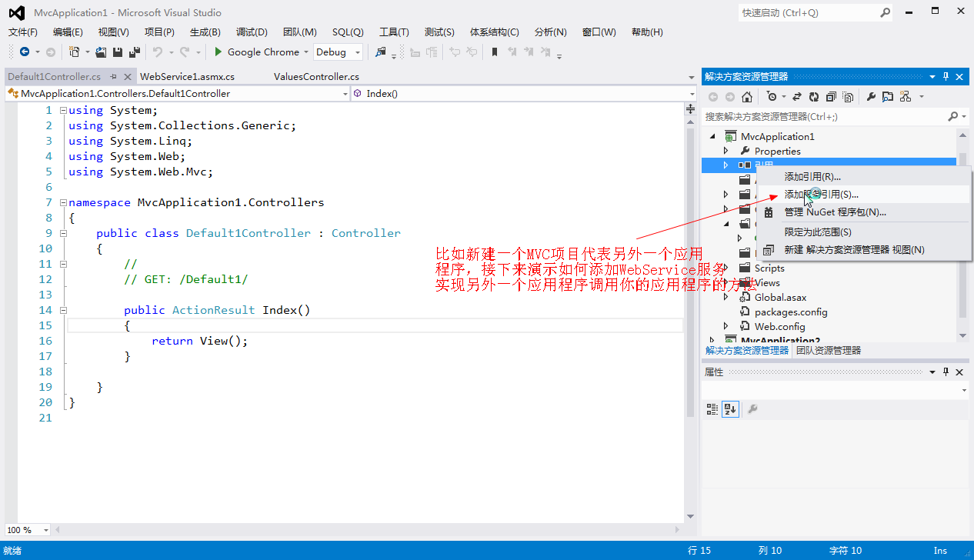This screenshot has width=974, height=560.
Task: Click the Categorized icon in Properties panel
Action: click(712, 408)
